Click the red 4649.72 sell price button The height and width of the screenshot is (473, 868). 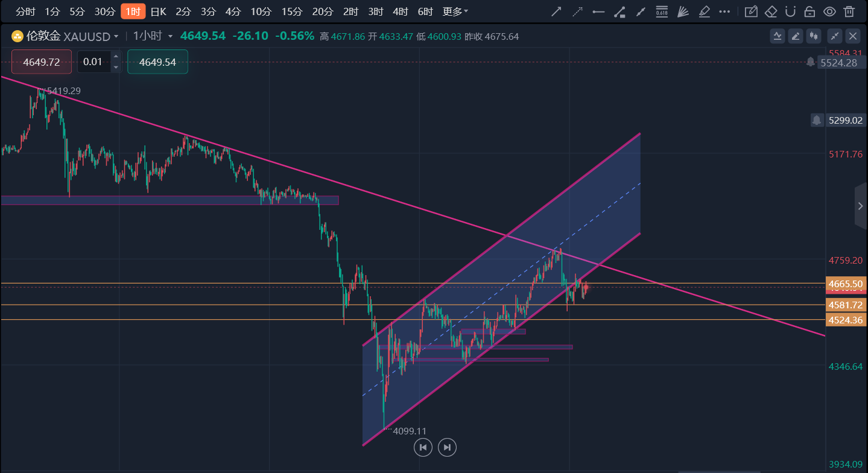[x=42, y=62]
